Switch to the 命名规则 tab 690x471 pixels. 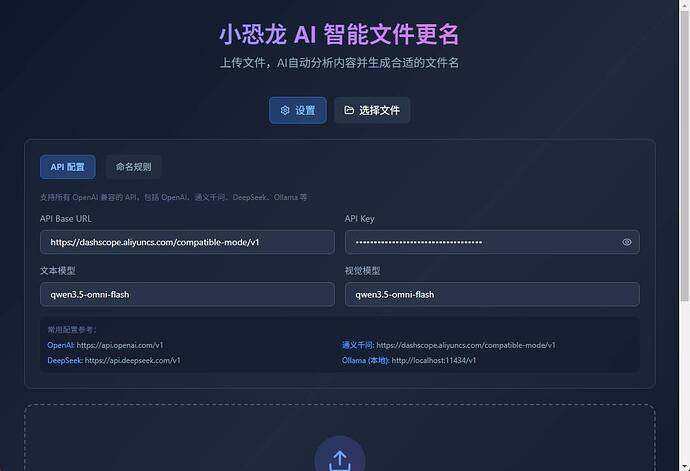[133, 167]
